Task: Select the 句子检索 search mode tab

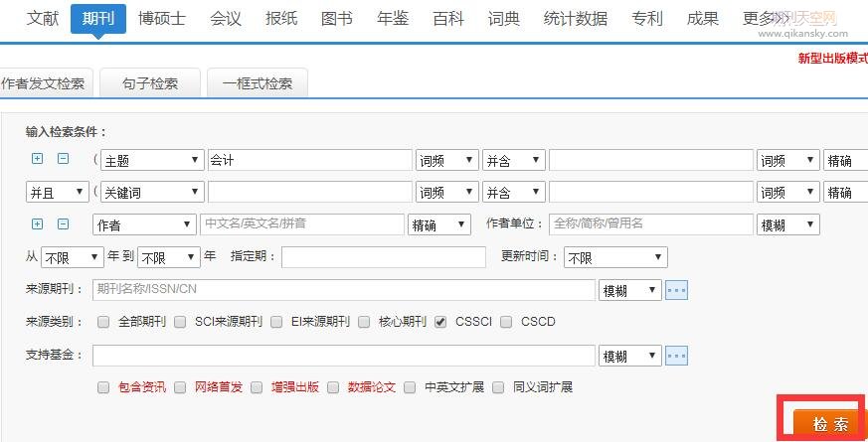Action: click(149, 83)
